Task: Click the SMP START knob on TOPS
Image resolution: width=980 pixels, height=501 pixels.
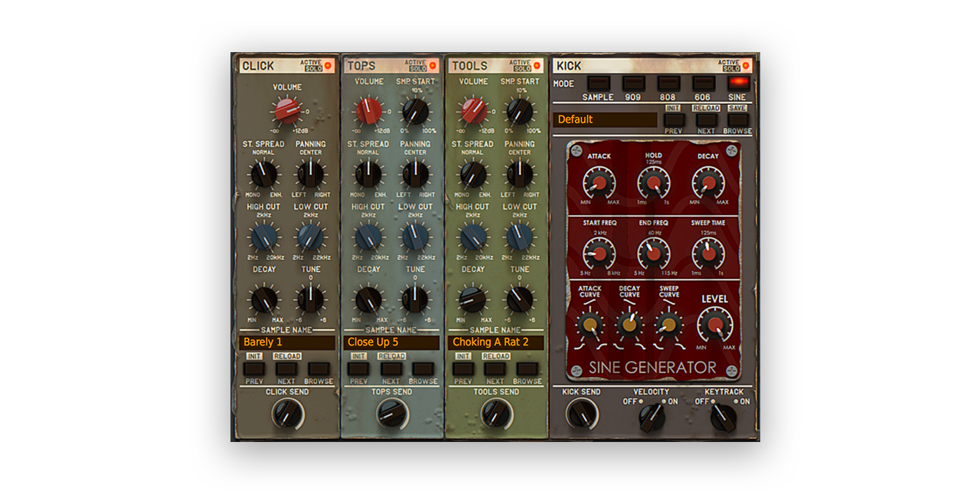Action: (415, 111)
